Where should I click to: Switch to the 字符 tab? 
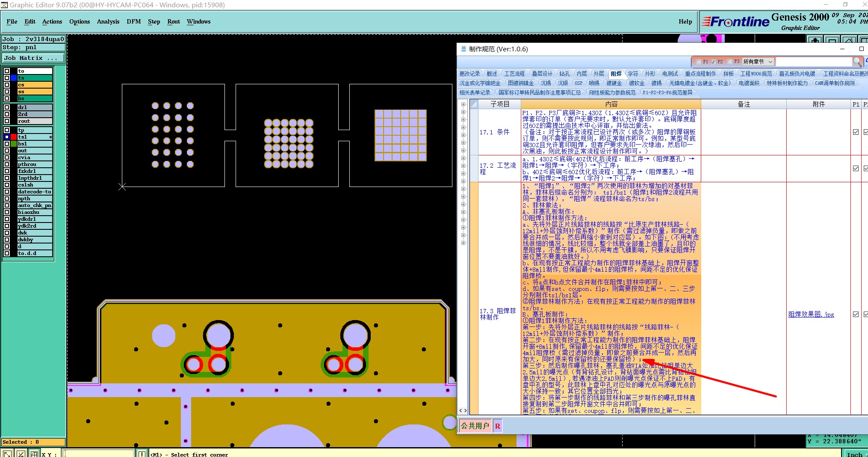pyautogui.click(x=633, y=74)
